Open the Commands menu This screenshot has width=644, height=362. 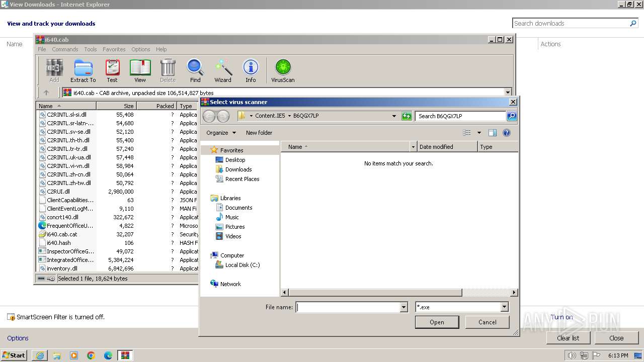[x=65, y=49]
